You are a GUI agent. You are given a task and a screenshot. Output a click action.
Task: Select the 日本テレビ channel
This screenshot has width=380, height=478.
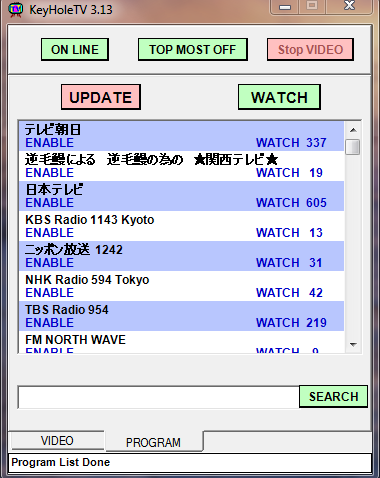click(181, 196)
